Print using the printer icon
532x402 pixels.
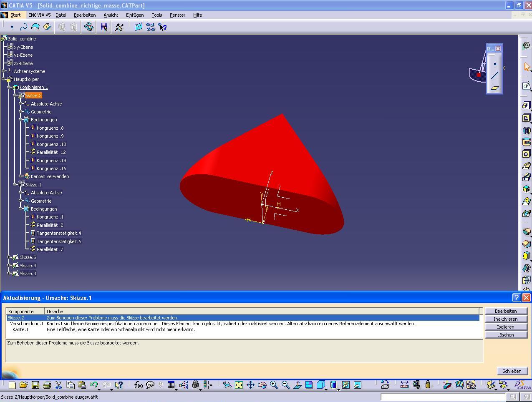pyautogui.click(x=47, y=385)
